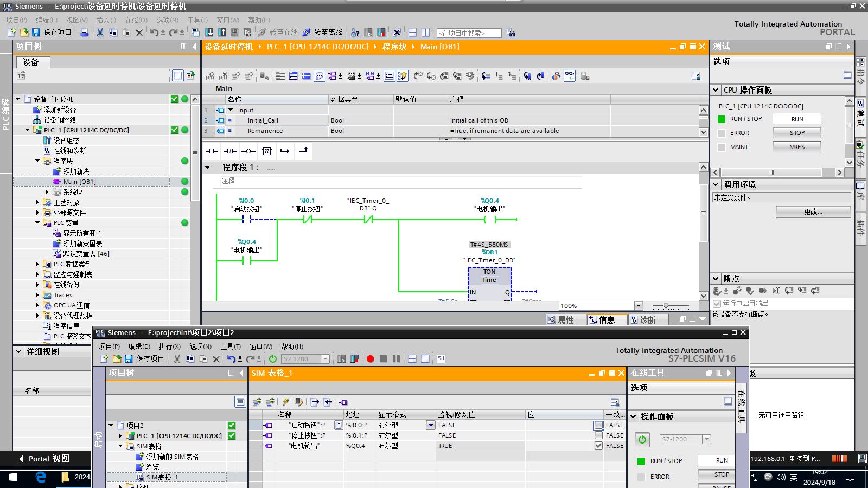Toggle 运行中启用输出 checkbox in breakpoints panel

tap(717, 304)
